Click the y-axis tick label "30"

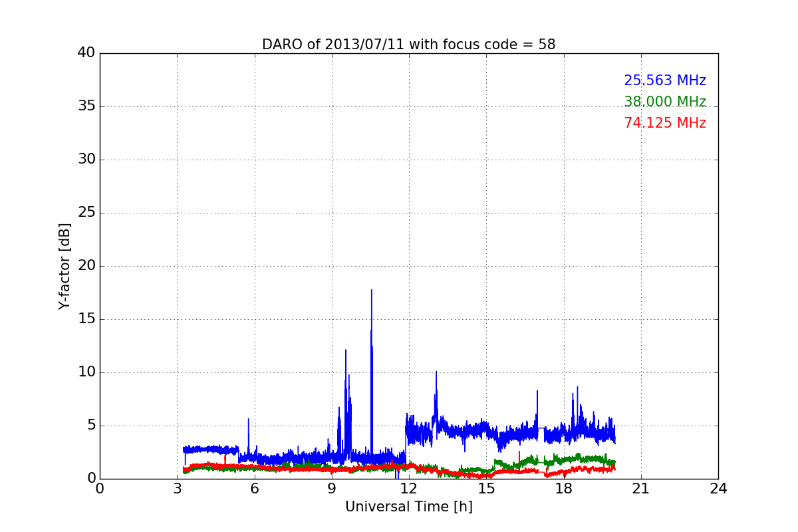click(86, 160)
